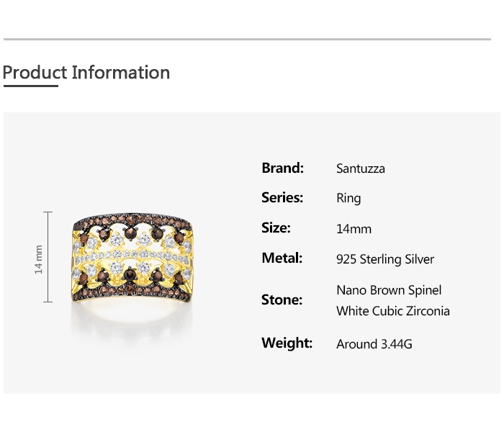Click the word Product in the heading

35,73
